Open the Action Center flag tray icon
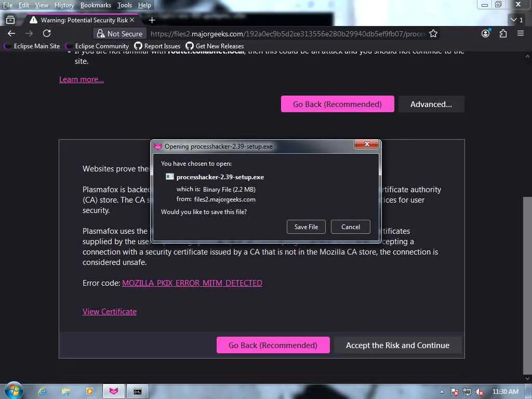 click(455, 392)
